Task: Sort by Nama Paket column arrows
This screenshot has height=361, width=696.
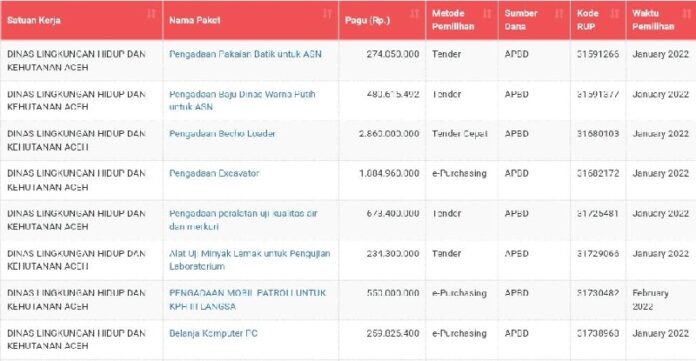Action: pyautogui.click(x=327, y=14)
